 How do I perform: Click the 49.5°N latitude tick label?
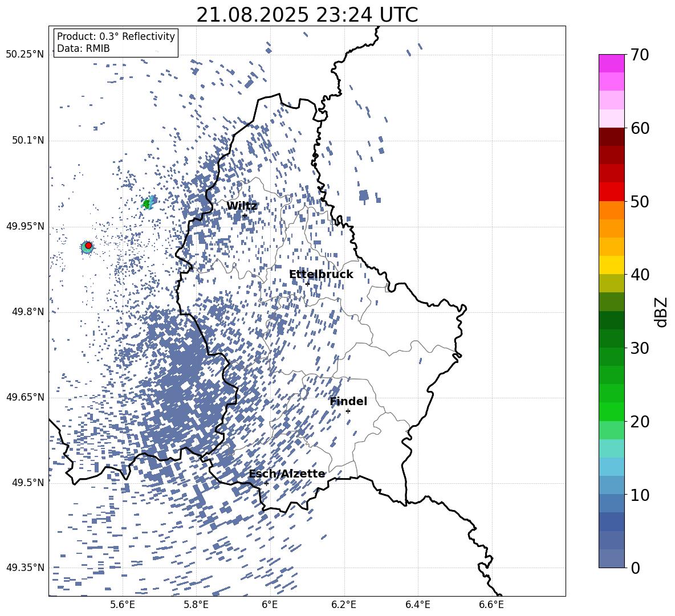pyautogui.click(x=29, y=482)
